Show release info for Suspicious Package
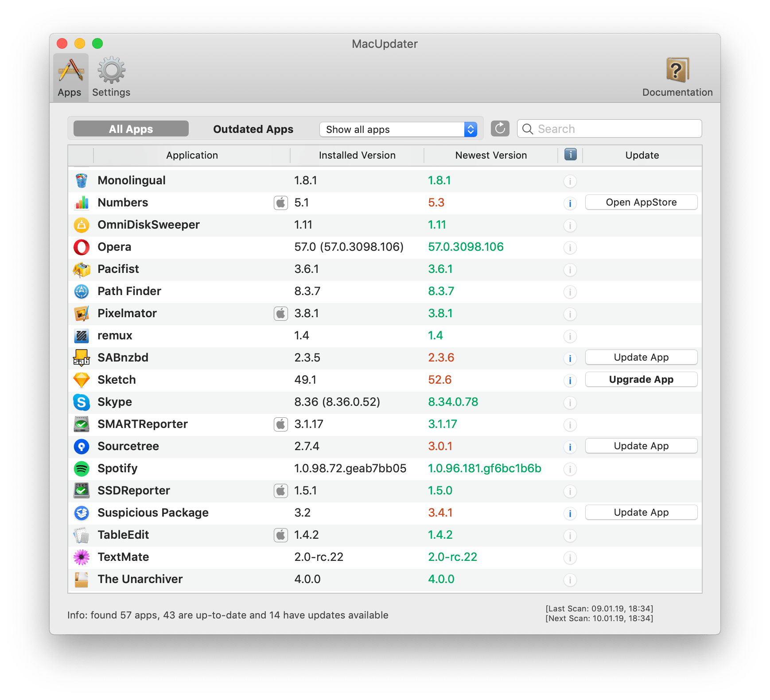The height and width of the screenshot is (700, 770). 570,513
